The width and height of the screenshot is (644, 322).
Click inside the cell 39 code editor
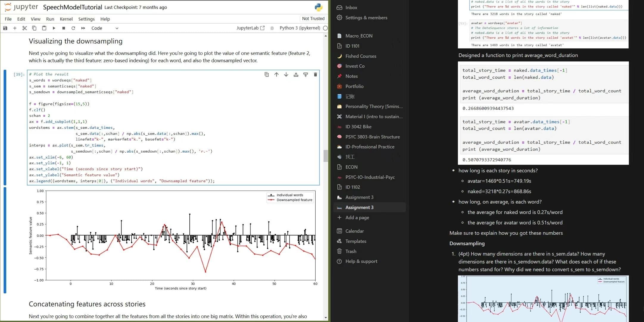coord(173,128)
